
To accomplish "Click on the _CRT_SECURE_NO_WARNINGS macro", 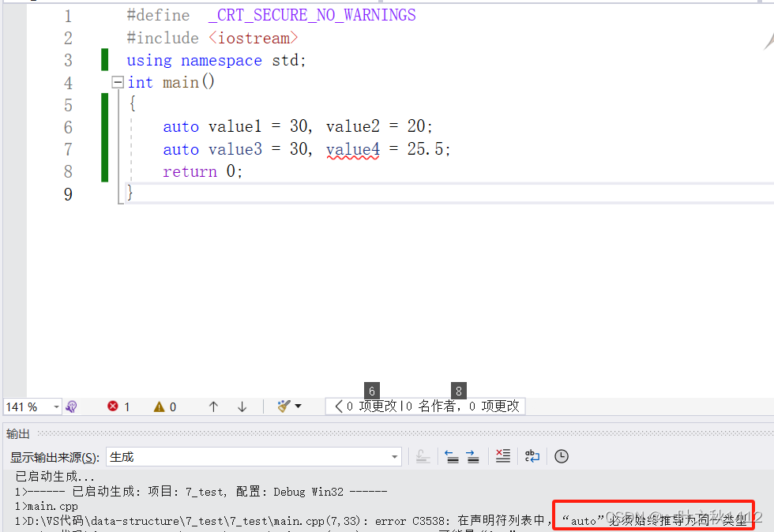I will click(x=312, y=15).
